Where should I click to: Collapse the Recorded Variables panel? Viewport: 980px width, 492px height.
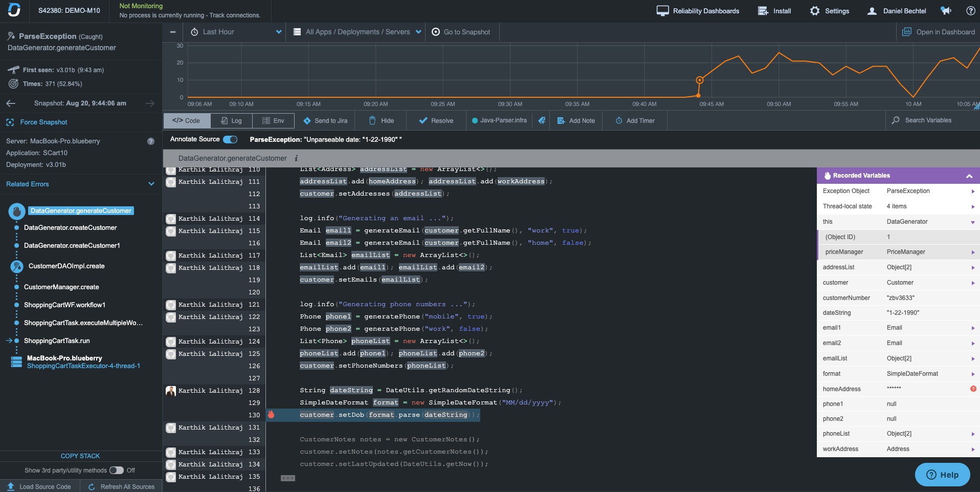969,176
